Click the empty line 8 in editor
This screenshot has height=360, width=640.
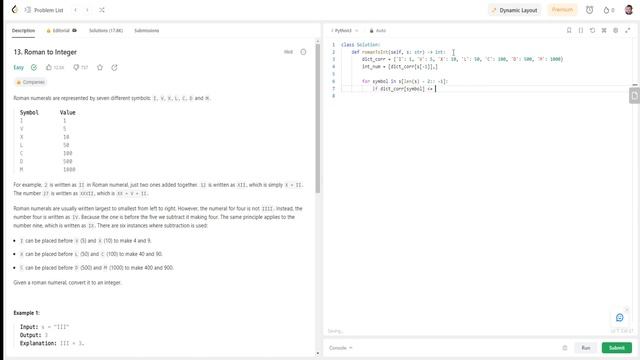pyautogui.click(x=486, y=96)
